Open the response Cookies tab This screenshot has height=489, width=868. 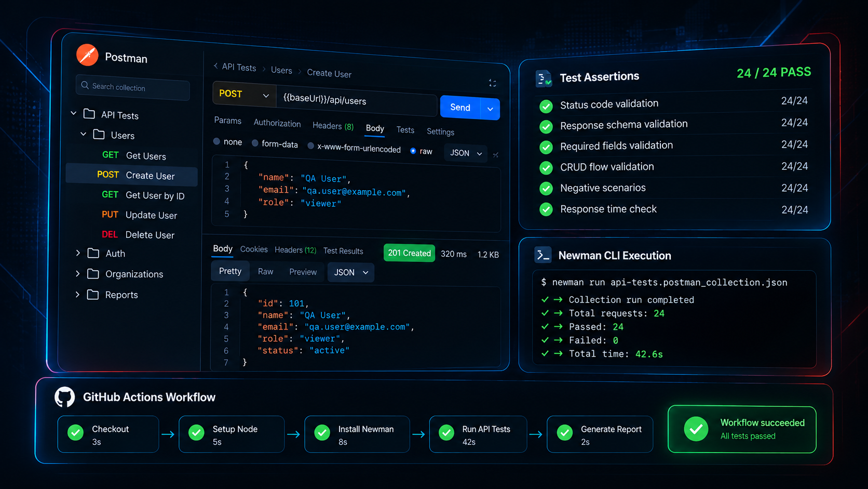point(254,249)
